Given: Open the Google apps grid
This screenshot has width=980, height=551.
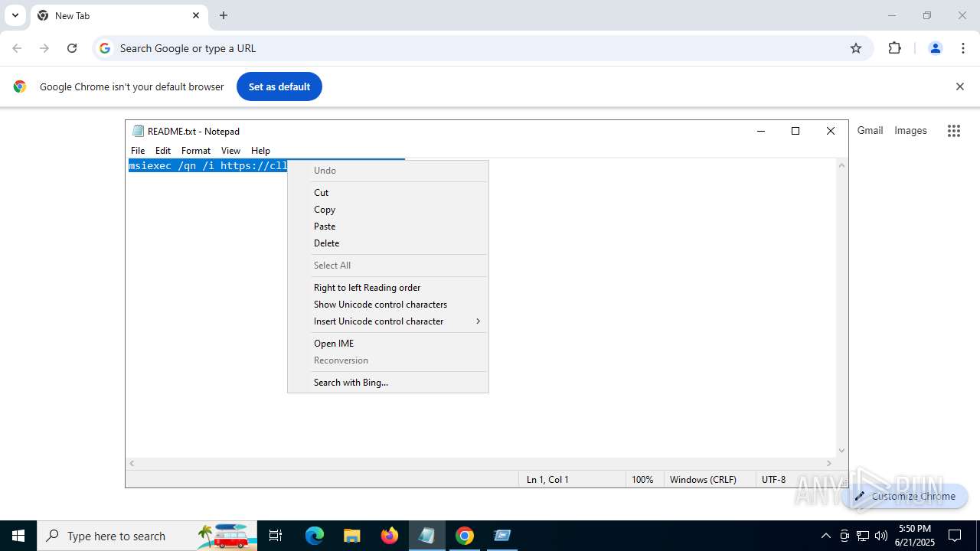Looking at the screenshot, I should (x=953, y=131).
